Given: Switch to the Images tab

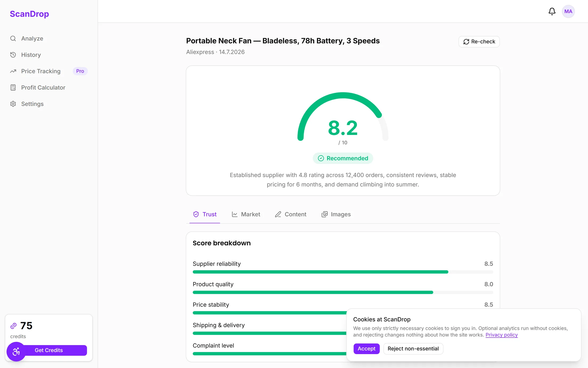Looking at the screenshot, I should coord(336,214).
